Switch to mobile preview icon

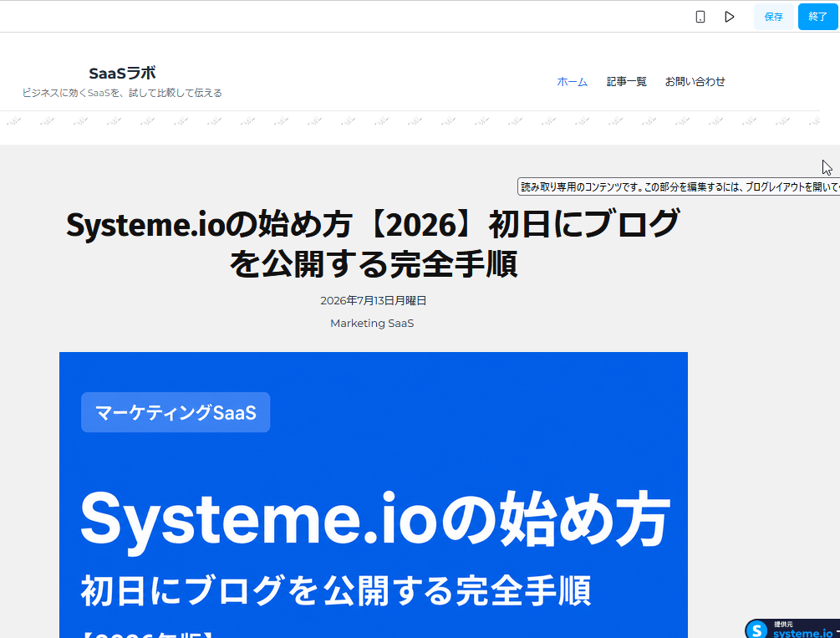coord(700,17)
